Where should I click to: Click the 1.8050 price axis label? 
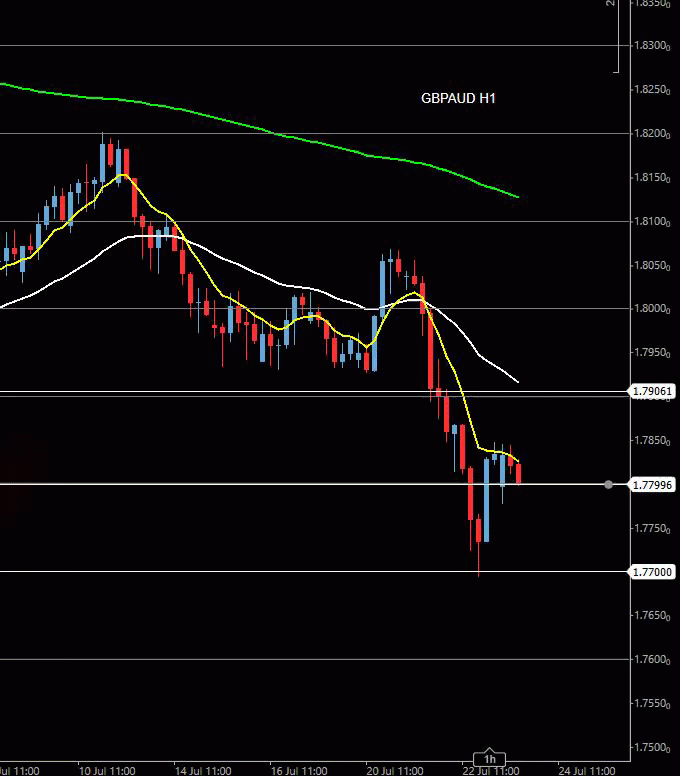[652, 266]
